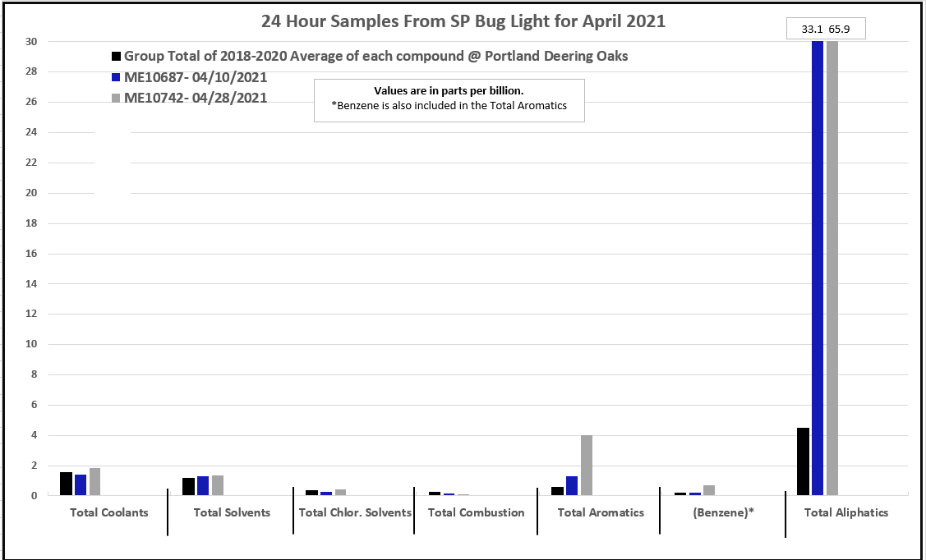Click the Total Combustion axis label

[476, 513]
